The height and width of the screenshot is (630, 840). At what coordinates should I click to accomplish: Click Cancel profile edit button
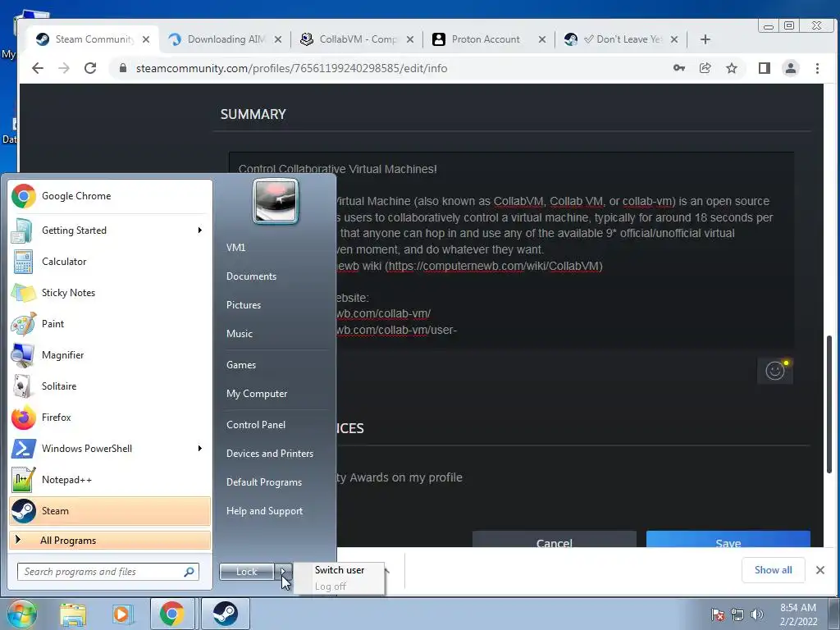(555, 540)
